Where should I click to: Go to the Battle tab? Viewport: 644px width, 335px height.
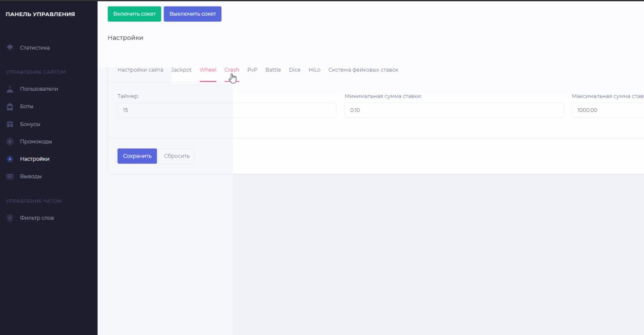point(273,70)
